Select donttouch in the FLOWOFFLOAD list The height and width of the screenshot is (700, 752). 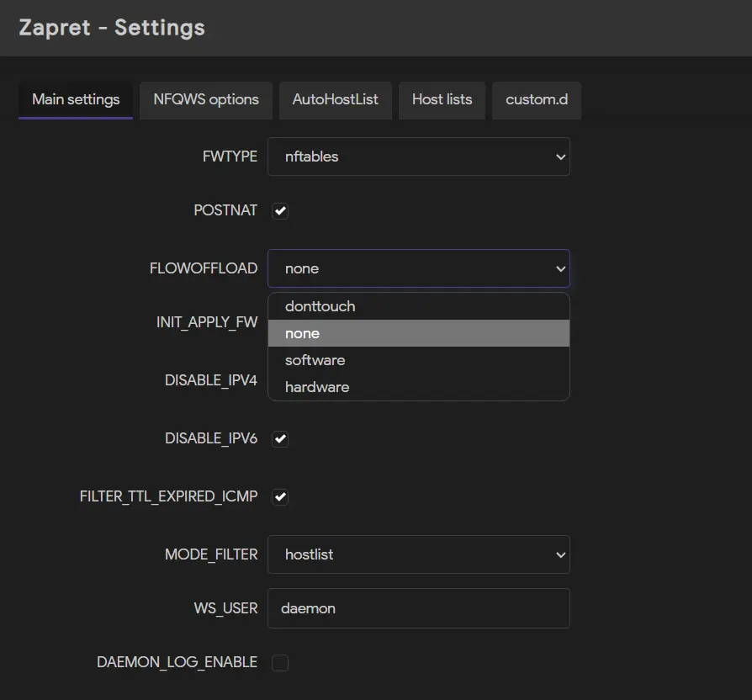coord(419,306)
